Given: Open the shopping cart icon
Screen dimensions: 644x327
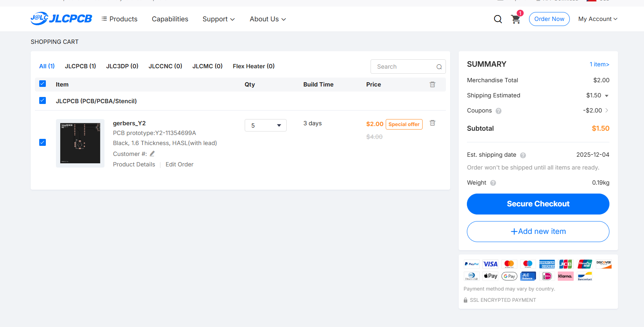Looking at the screenshot, I should pos(515,19).
